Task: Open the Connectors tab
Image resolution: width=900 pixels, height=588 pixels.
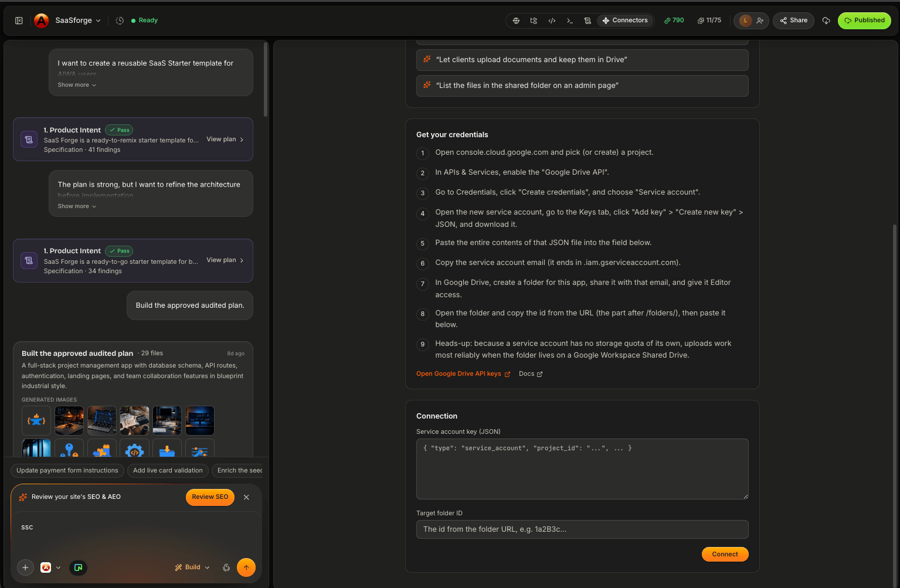Action: [625, 21]
